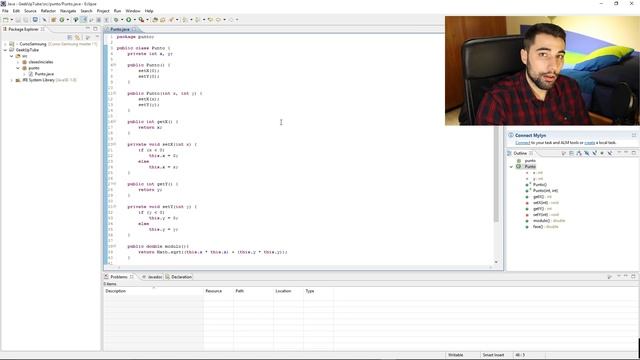Collapse the GeekUpTube project
640x360 pixels.
click(x=5, y=50)
